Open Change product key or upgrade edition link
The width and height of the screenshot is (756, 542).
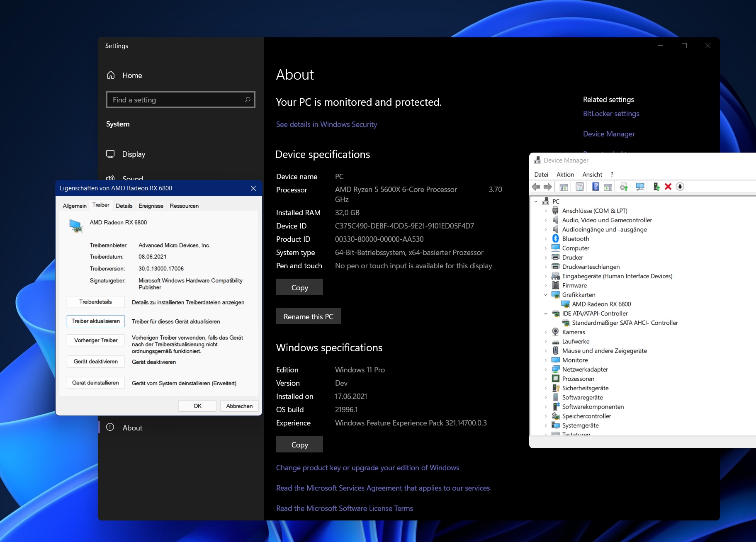coord(368,468)
